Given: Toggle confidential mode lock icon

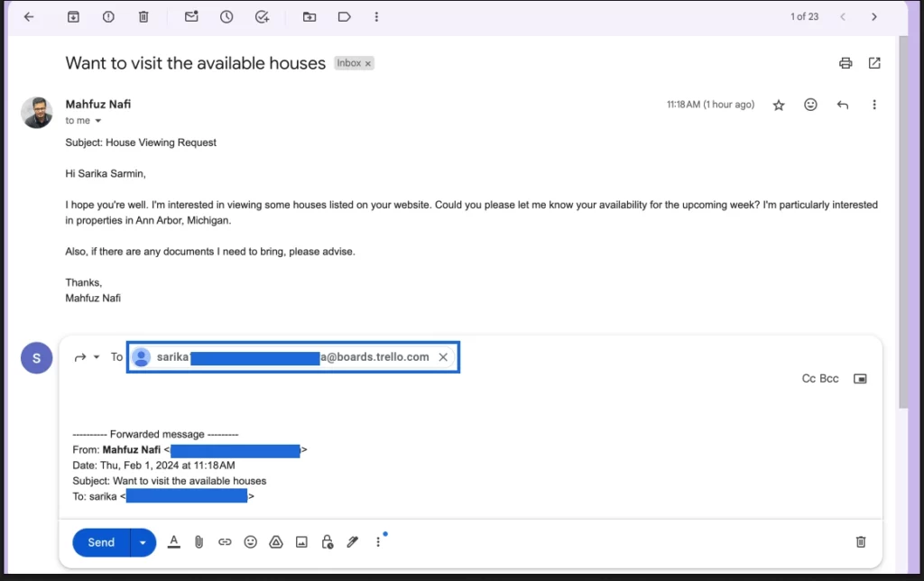Looking at the screenshot, I should pyautogui.click(x=327, y=541).
